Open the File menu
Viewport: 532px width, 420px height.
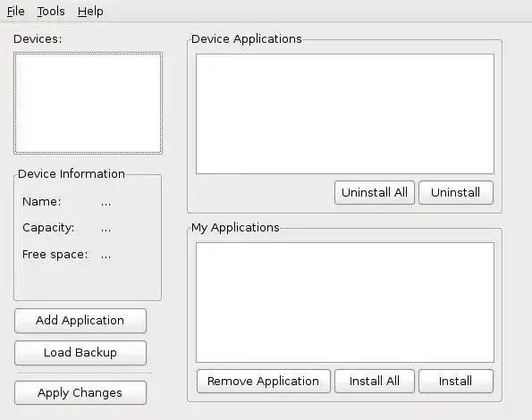[15, 12]
